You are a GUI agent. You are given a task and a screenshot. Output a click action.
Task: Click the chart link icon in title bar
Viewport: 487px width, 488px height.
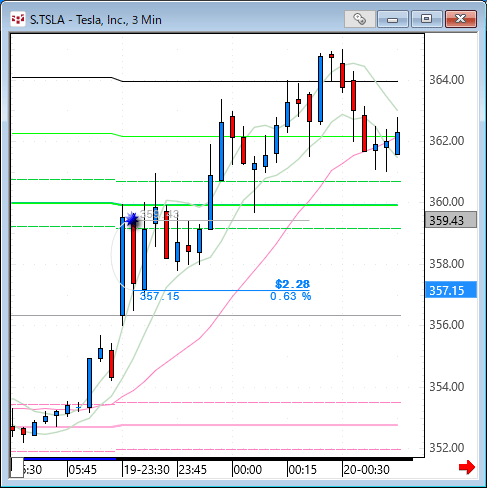point(359,19)
